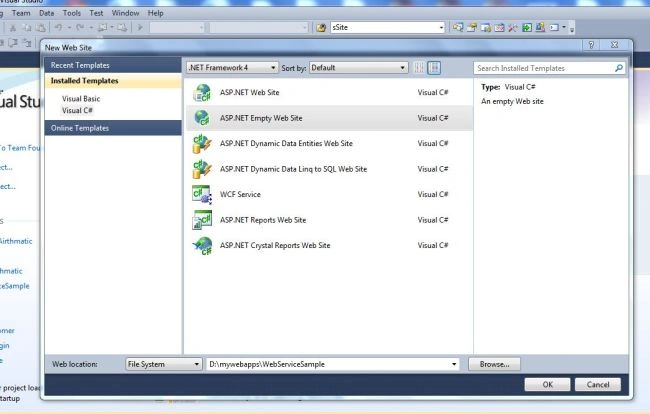The width and height of the screenshot is (650, 414).
Task: Expand the web location path dropdown arrow
Action: [454, 364]
